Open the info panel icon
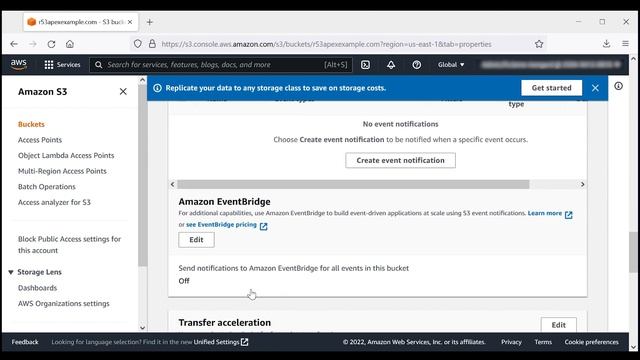 618,86
